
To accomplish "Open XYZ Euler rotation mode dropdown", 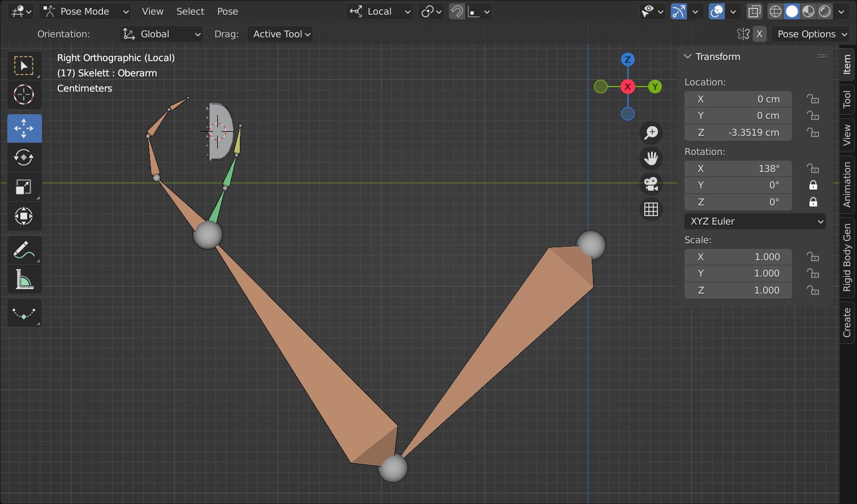I will click(x=755, y=221).
